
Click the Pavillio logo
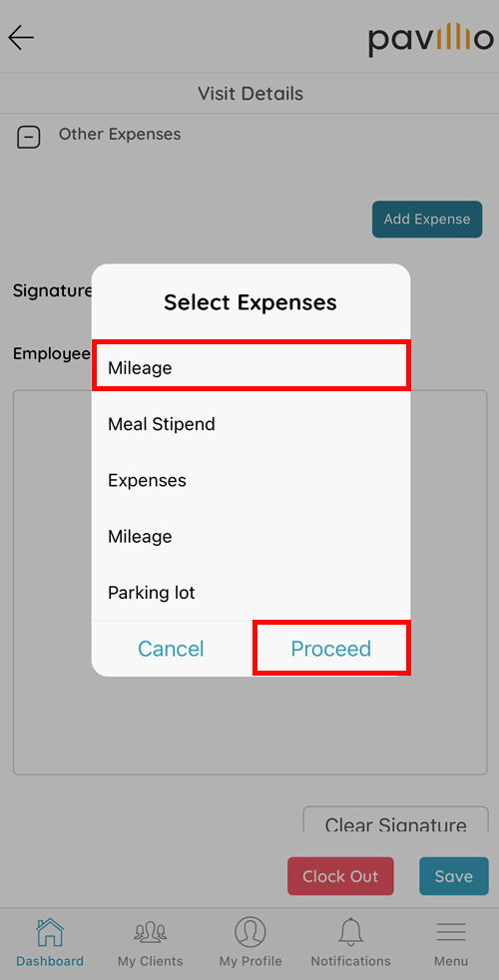pos(431,39)
